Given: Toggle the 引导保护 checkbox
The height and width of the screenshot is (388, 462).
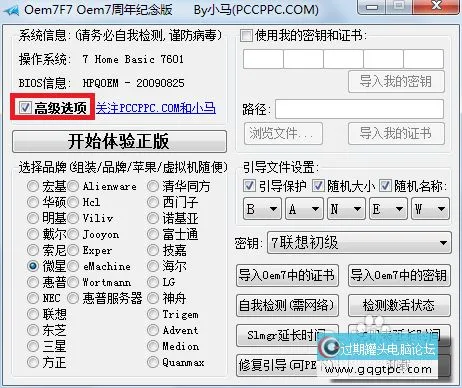Looking at the screenshot, I should [249, 185].
